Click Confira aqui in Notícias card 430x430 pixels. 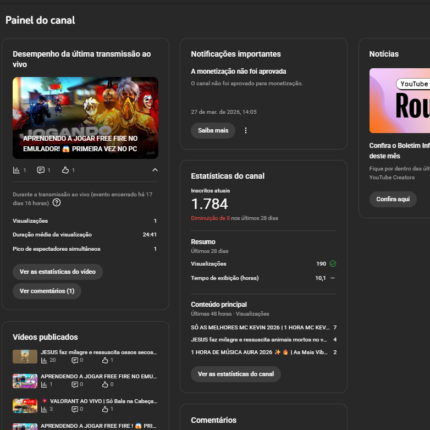pos(393,199)
